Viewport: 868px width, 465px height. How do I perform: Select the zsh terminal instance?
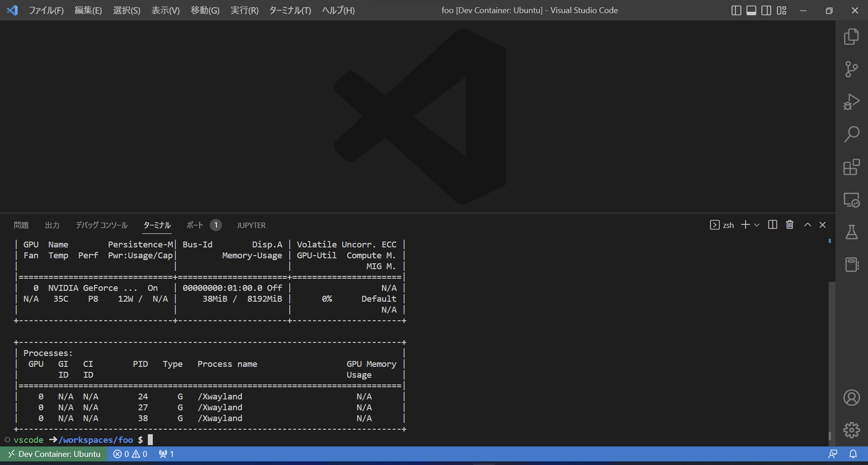tap(722, 225)
